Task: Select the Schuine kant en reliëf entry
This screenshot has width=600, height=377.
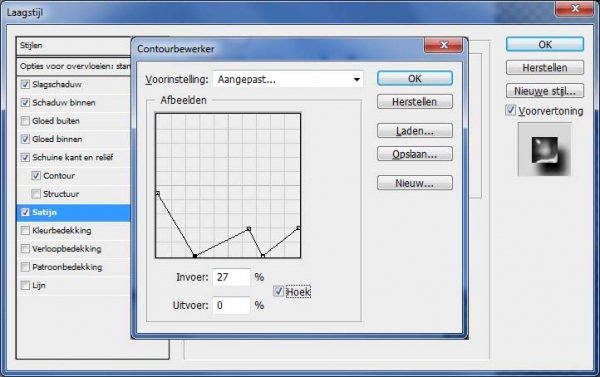Action: pos(74,157)
